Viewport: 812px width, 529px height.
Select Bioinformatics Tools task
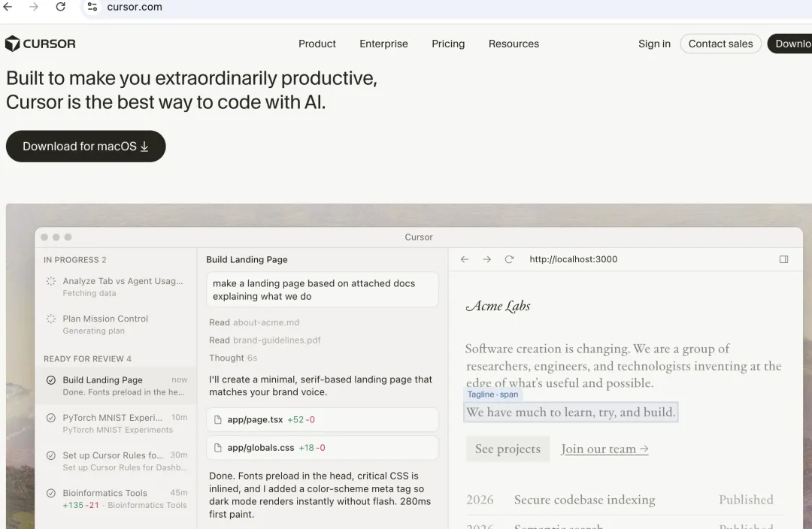pos(116,499)
